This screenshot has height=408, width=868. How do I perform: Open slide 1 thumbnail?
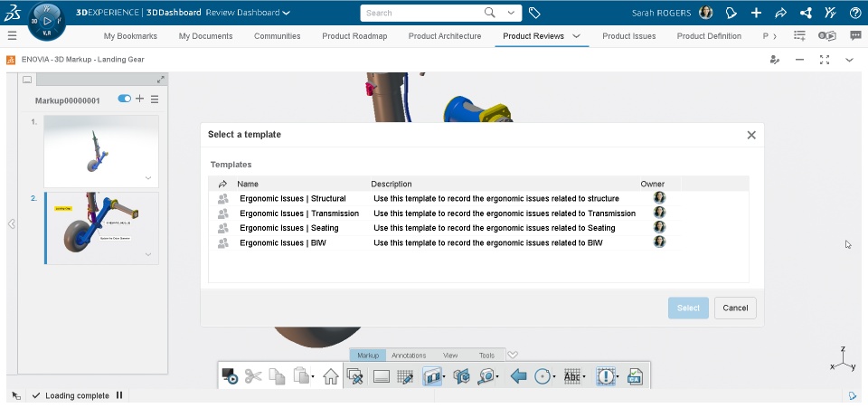click(101, 151)
